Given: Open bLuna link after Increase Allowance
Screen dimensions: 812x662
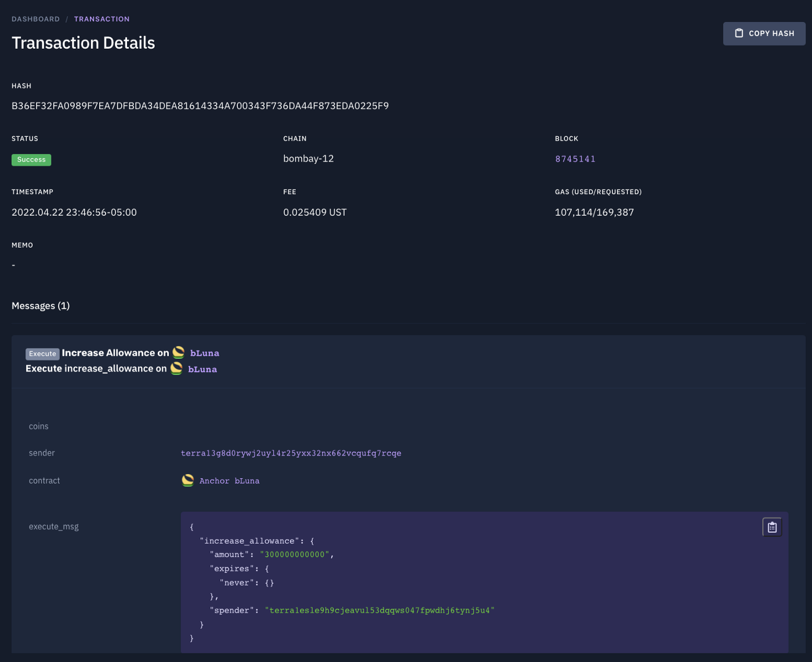Looking at the screenshot, I should [x=205, y=353].
